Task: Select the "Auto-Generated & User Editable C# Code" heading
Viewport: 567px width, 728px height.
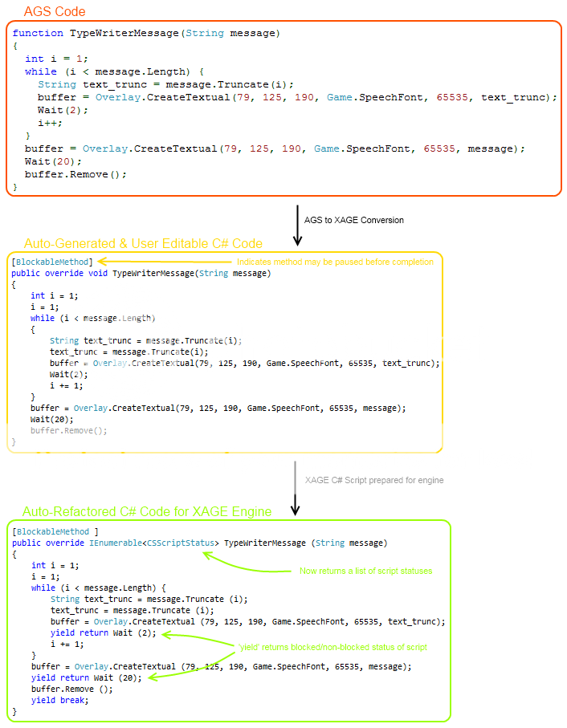Action: click(143, 243)
